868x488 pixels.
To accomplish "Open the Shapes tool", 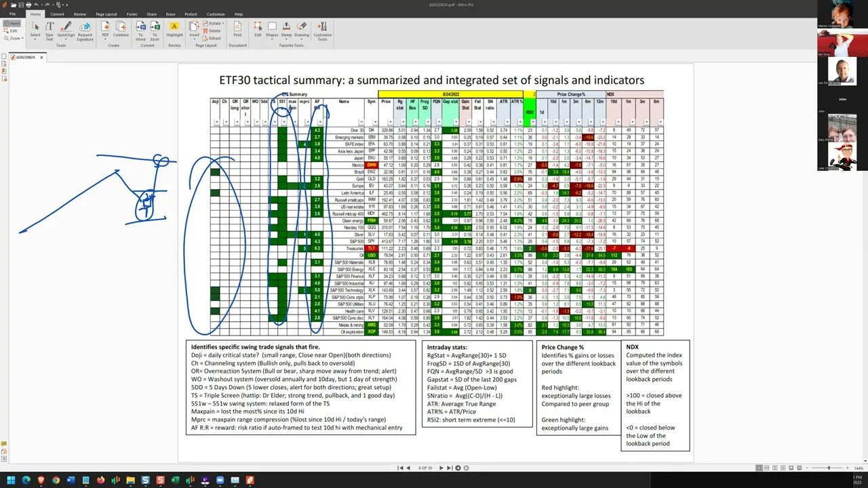I will 272,29.
